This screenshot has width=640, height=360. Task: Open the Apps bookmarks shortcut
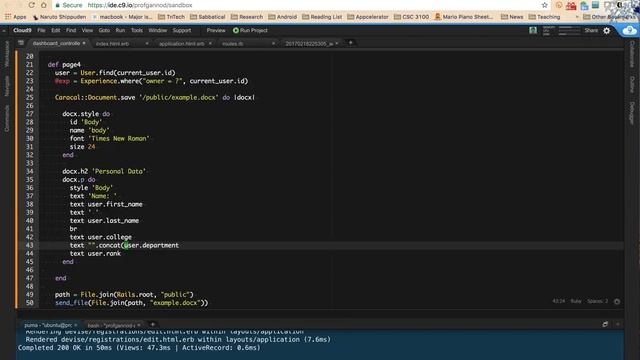16,17
